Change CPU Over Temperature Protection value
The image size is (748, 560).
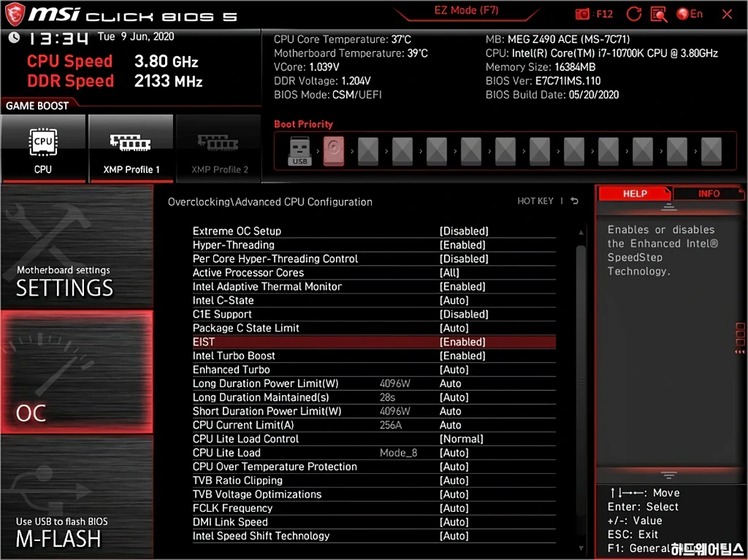pyautogui.click(x=454, y=467)
